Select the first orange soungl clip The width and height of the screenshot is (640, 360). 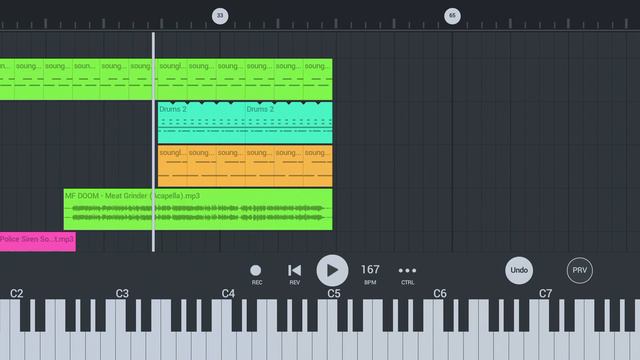click(x=173, y=166)
